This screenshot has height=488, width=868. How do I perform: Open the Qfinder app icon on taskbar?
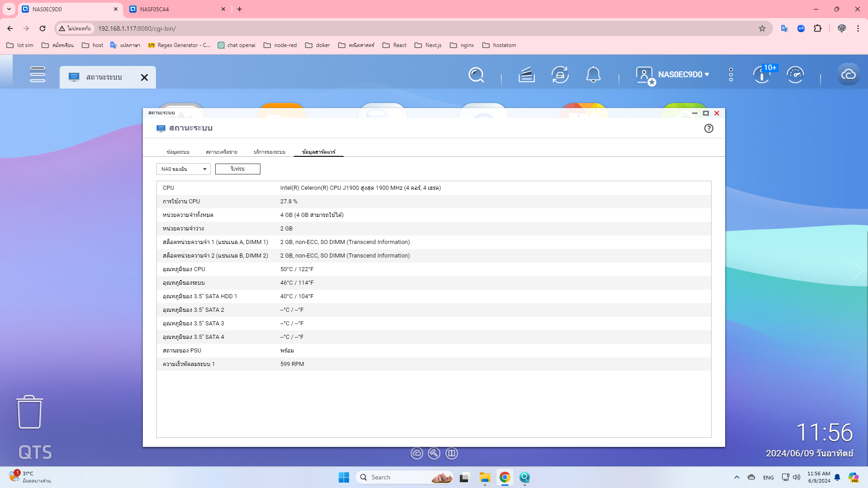(x=525, y=477)
